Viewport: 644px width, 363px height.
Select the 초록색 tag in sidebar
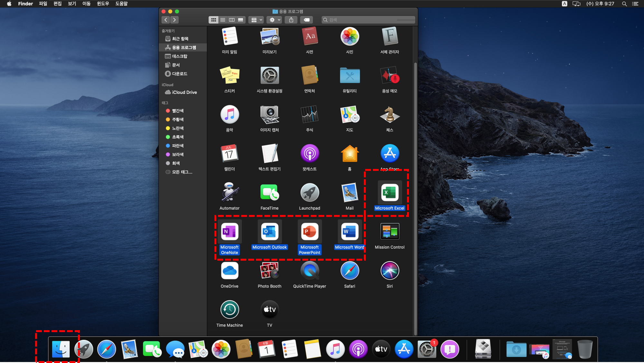[x=183, y=137]
